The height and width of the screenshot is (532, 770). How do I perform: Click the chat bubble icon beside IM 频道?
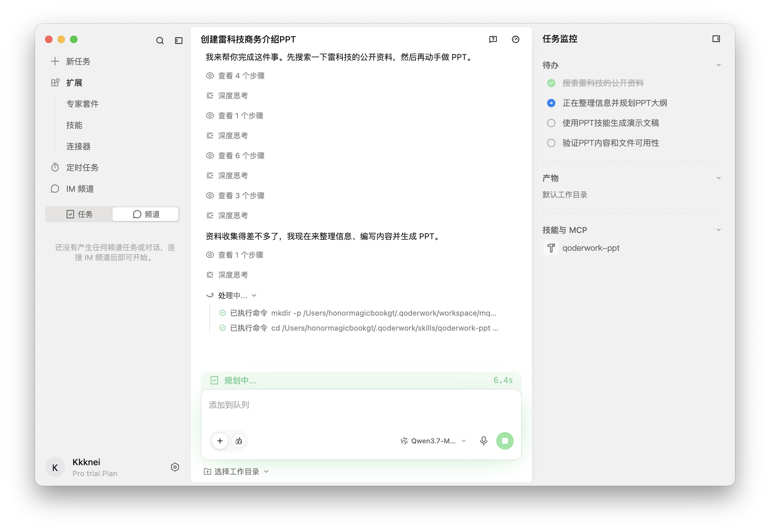tap(55, 189)
